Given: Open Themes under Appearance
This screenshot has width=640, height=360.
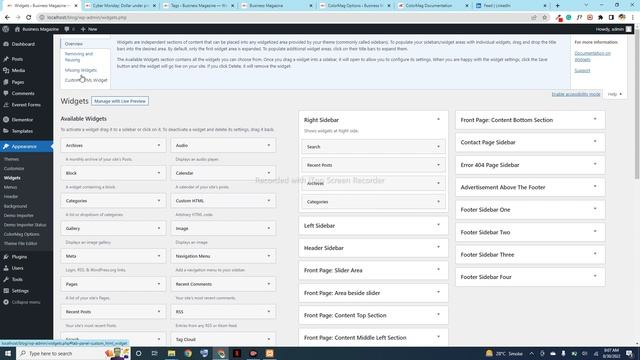Looking at the screenshot, I should pos(11,159).
